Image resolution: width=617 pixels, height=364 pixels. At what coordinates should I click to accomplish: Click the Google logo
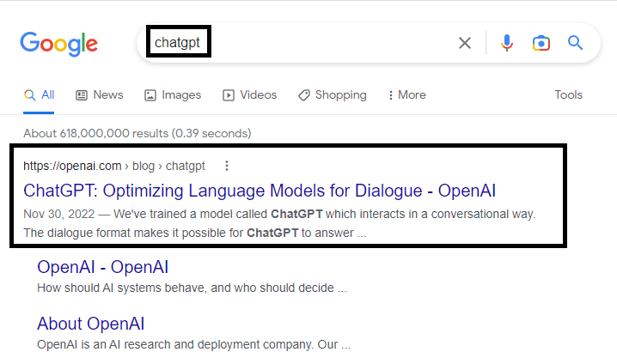tap(59, 44)
